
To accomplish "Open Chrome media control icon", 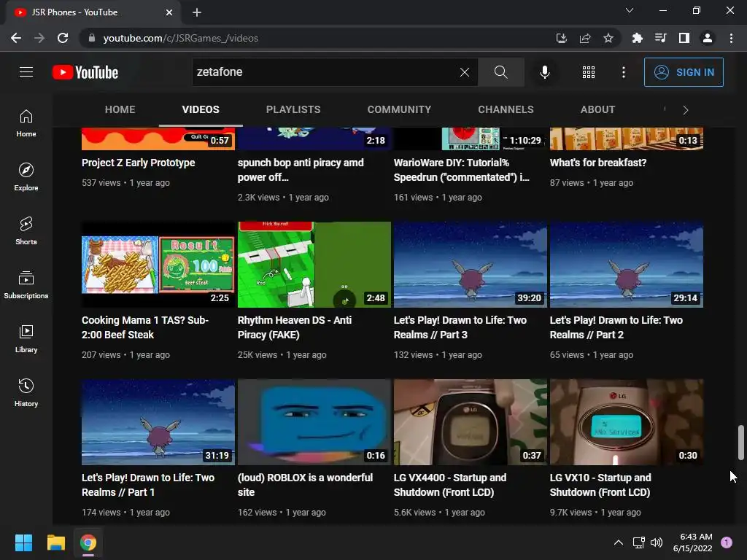I will pyautogui.click(x=660, y=38).
